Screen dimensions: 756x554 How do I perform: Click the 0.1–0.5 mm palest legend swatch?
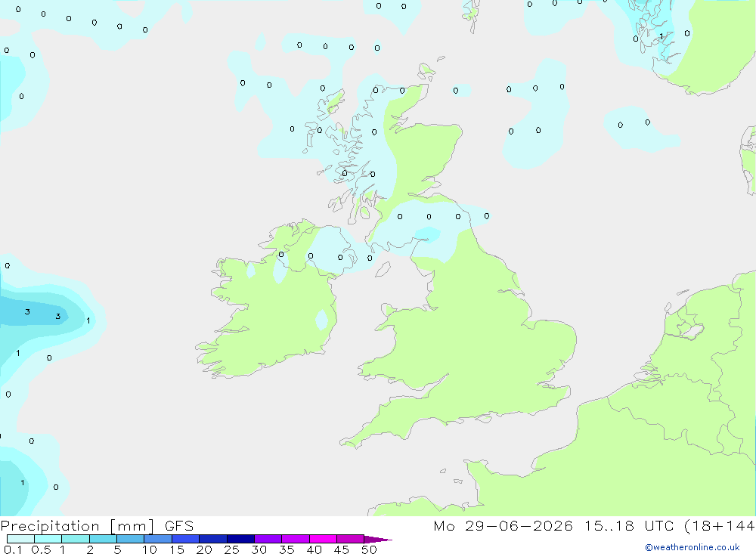[x=20, y=539]
